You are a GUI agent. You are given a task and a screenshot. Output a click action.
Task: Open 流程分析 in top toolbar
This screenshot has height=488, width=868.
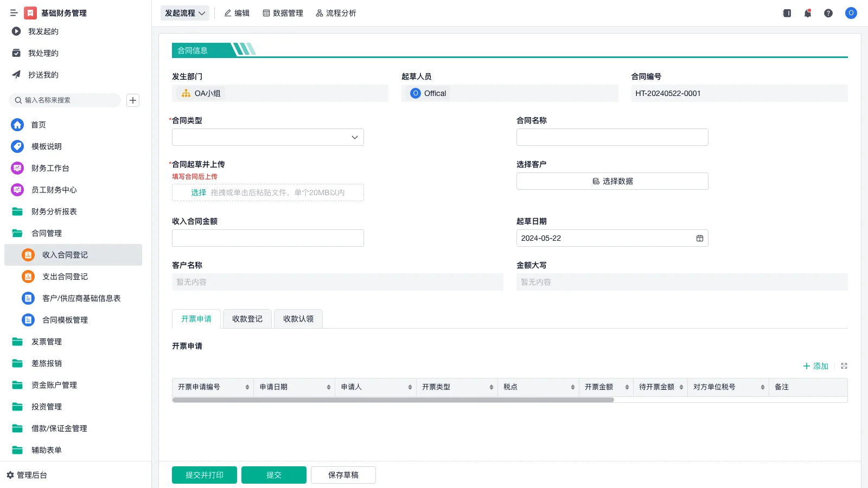point(336,13)
